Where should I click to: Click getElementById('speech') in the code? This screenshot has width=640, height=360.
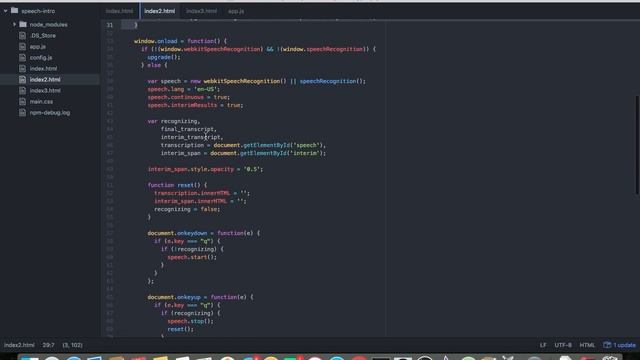point(283,145)
